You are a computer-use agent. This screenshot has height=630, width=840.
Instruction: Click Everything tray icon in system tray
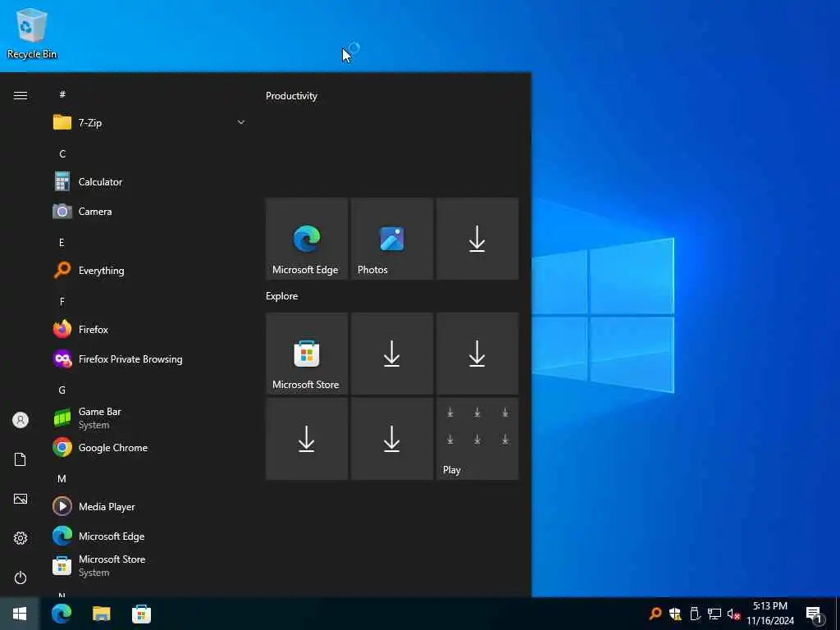(x=655, y=614)
